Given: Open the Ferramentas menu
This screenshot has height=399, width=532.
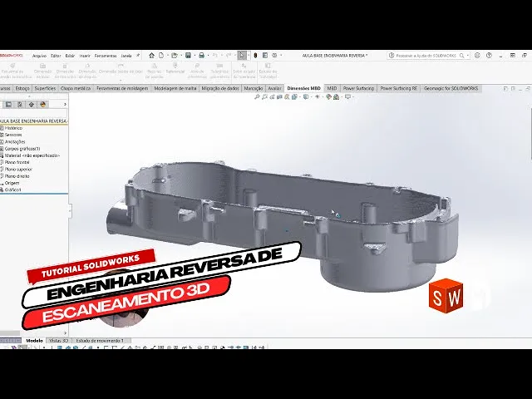Looking at the screenshot, I should (x=106, y=56).
